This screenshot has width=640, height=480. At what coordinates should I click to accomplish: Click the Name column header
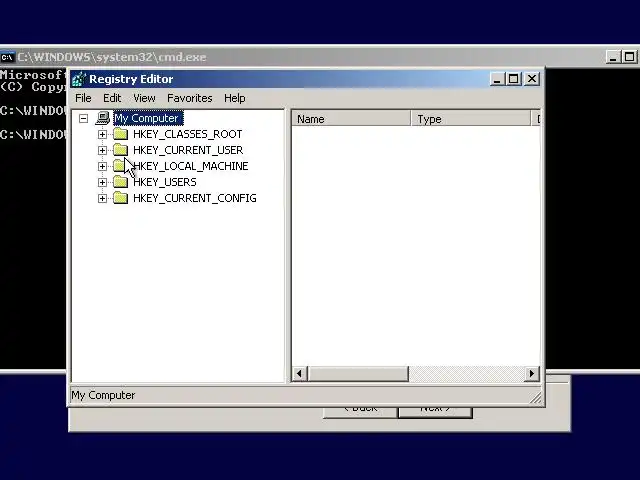click(x=351, y=119)
